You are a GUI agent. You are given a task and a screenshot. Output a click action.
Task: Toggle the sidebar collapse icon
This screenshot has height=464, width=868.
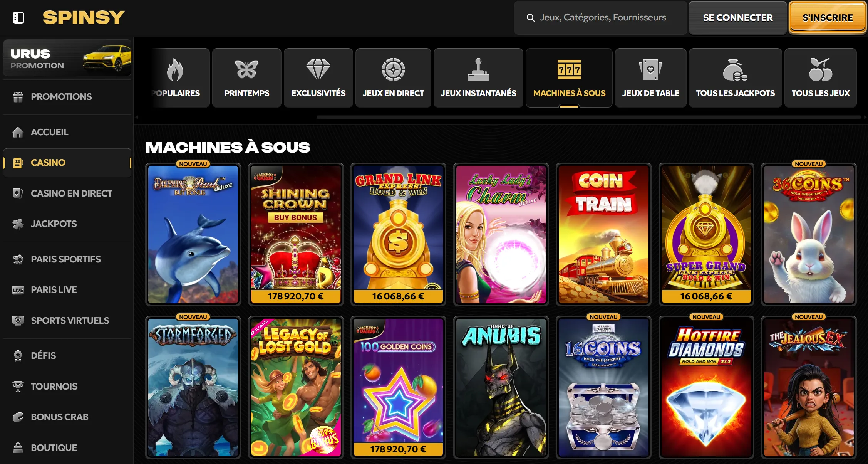[x=18, y=18]
